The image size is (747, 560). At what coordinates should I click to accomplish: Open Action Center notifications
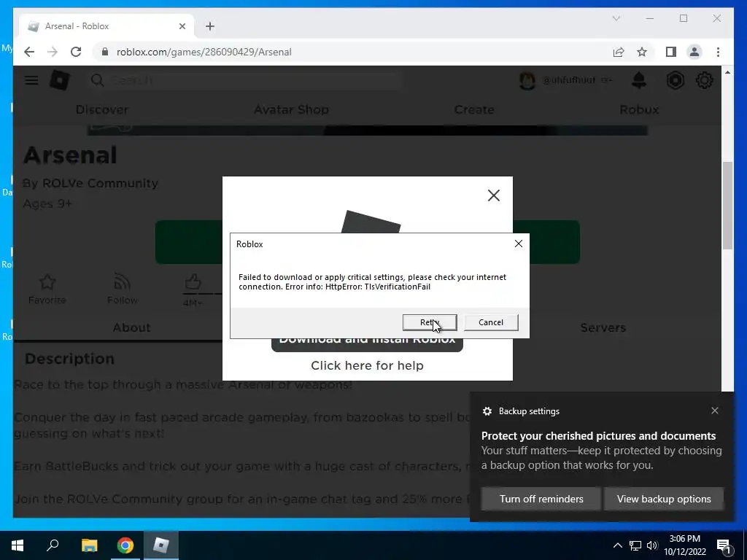(x=724, y=546)
